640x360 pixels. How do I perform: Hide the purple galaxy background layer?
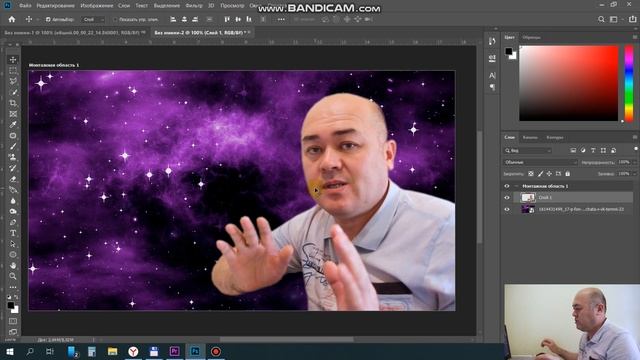507,209
